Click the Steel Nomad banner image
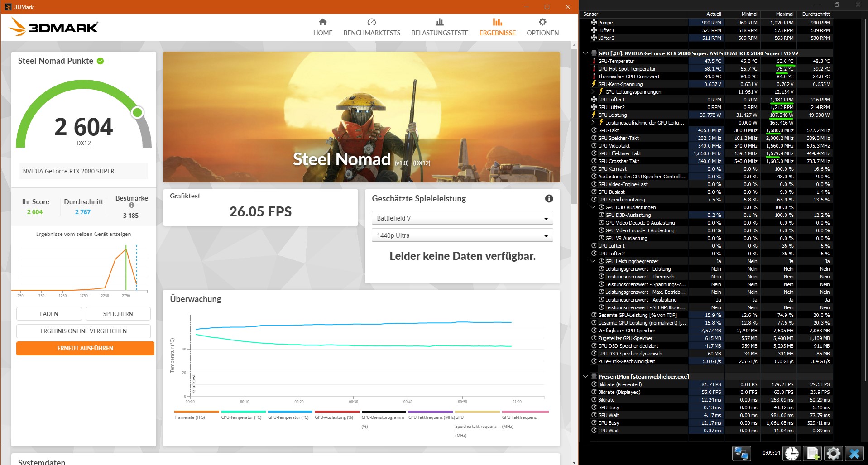Viewport: 868px width, 465px height. pyautogui.click(x=361, y=117)
